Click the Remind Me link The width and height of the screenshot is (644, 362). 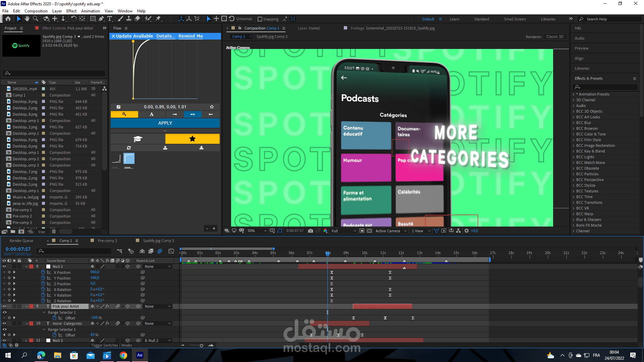coord(191,36)
